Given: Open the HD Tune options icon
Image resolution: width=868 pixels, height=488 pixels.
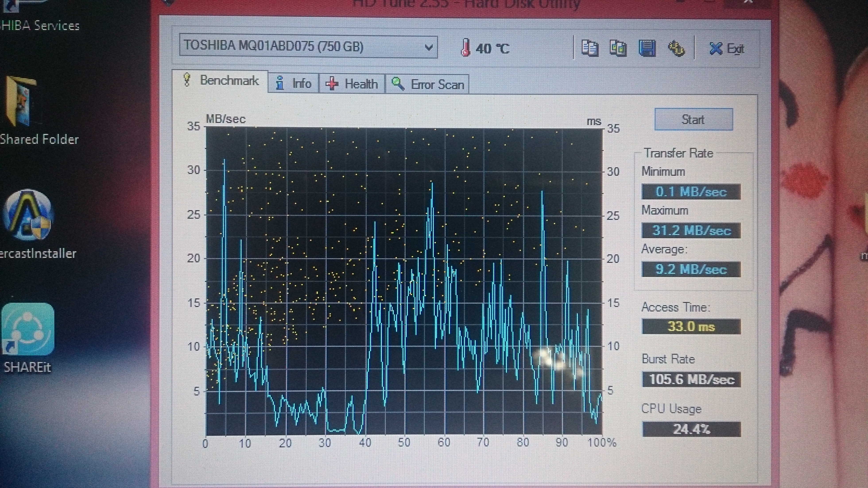Looking at the screenshot, I should 676,49.
